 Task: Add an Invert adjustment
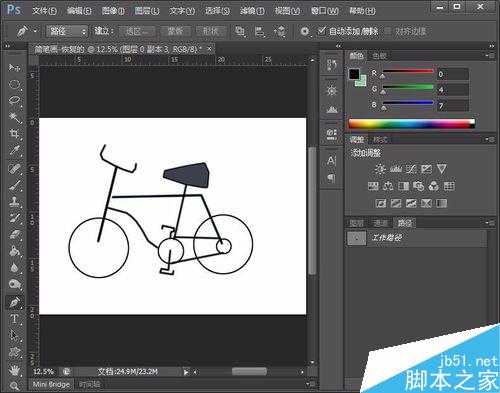[381, 203]
